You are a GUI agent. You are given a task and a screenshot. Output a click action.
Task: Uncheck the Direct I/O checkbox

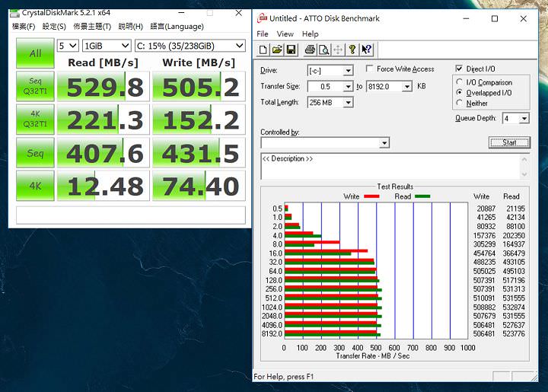[x=459, y=69]
